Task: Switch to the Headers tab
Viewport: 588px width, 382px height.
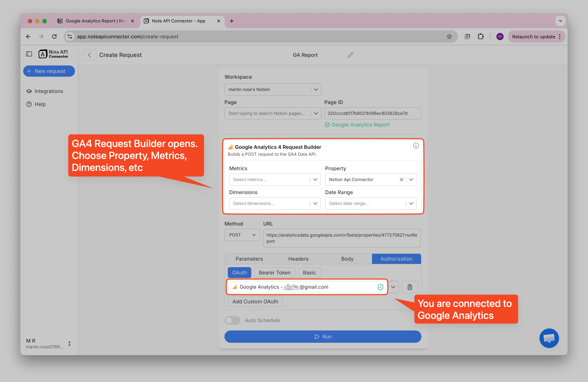Action: [x=298, y=259]
